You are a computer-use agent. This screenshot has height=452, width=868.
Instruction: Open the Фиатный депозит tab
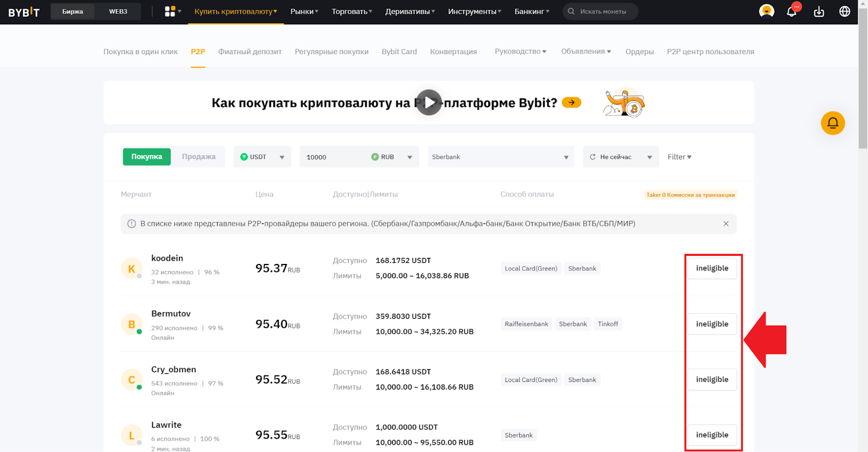250,51
